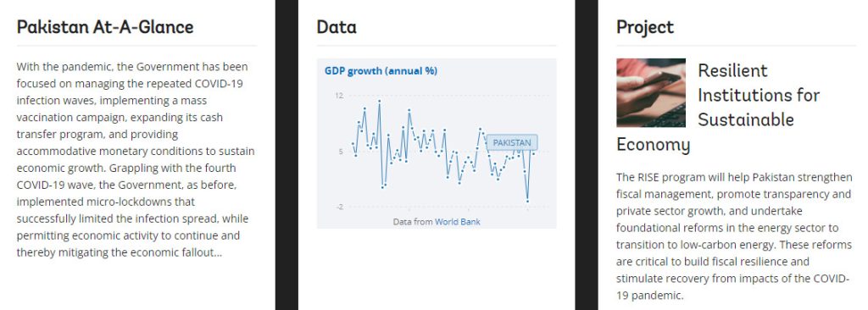Click the trailing ellipsis after "economic fallout"
Image resolution: width=868 pixels, height=310 pixels.
(218, 253)
